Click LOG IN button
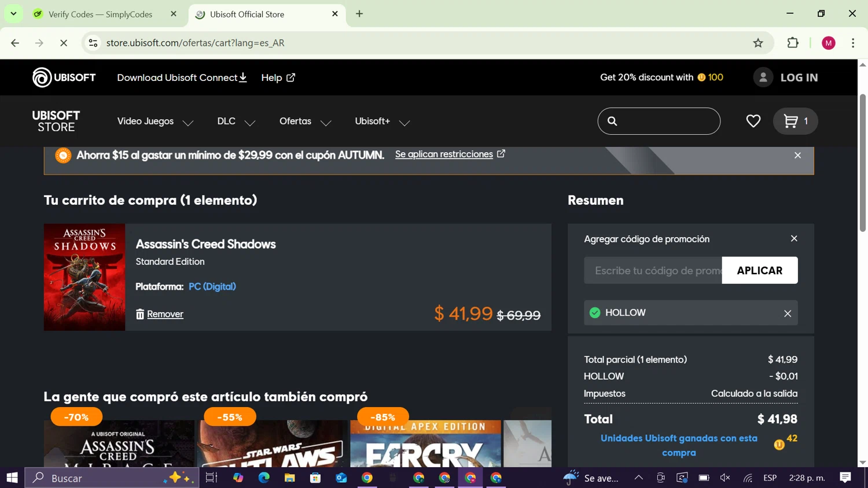 799,77
